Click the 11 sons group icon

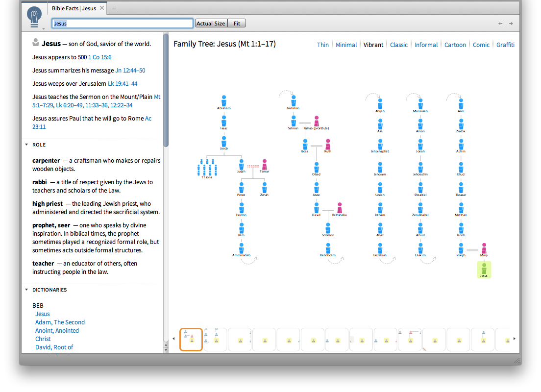207,168
